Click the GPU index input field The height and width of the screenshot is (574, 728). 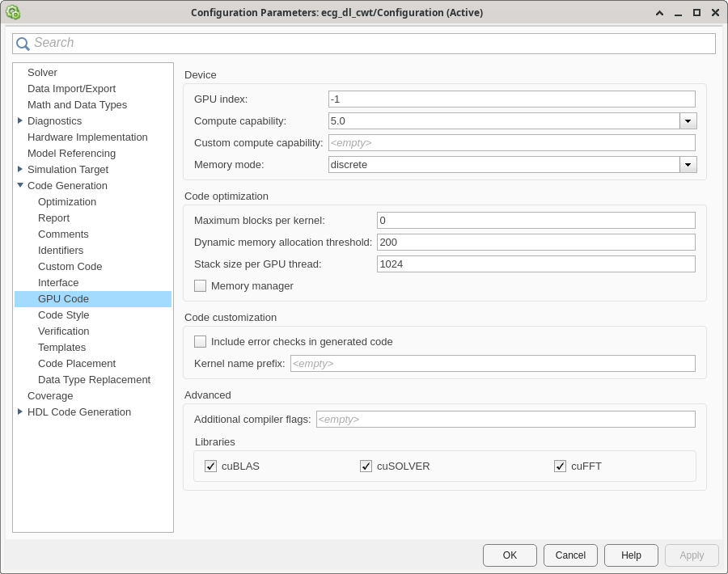511,99
